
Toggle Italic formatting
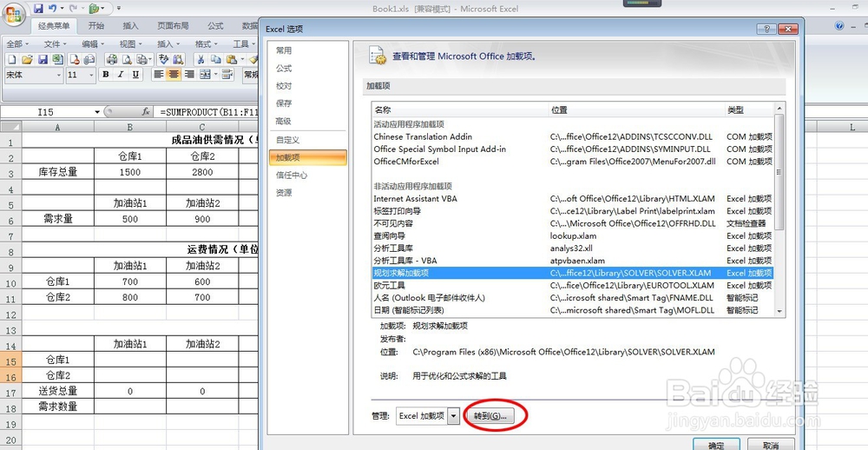(121, 74)
